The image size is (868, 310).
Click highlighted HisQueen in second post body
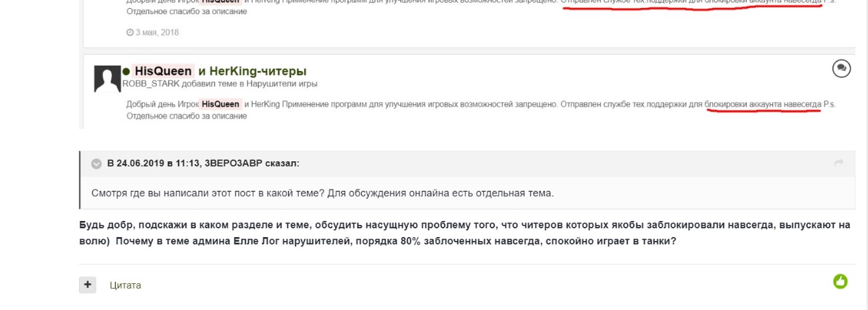(x=220, y=105)
